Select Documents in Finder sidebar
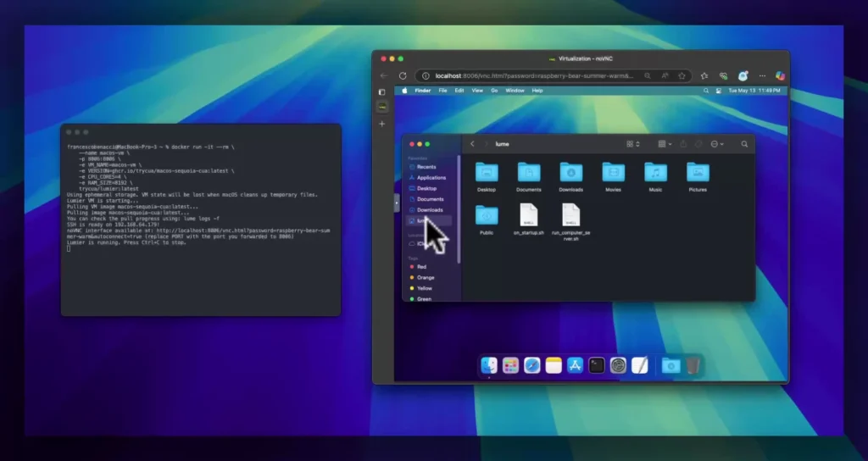 pos(430,199)
